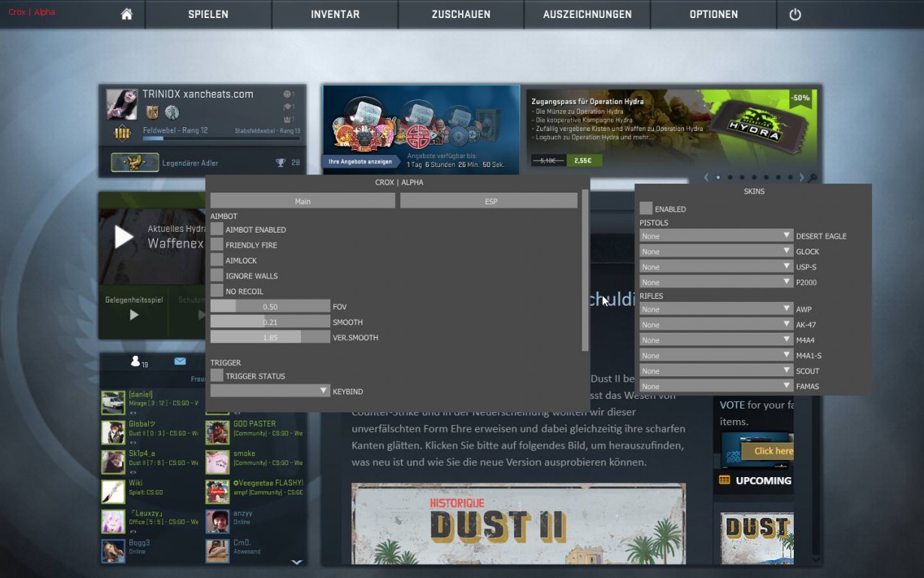The width and height of the screenshot is (924, 578).
Task: Buy Operation Hydra pass for 2,55€
Action: (583, 160)
